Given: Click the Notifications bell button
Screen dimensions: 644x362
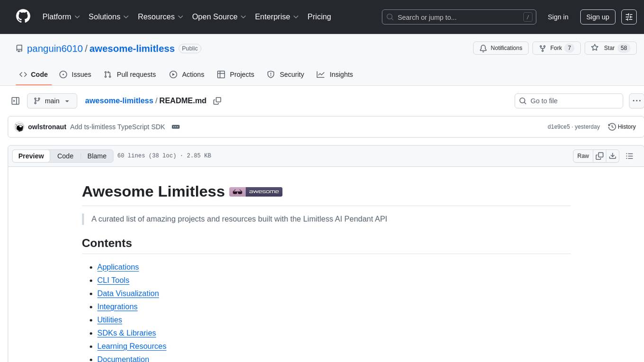Looking at the screenshot, I should [501, 48].
